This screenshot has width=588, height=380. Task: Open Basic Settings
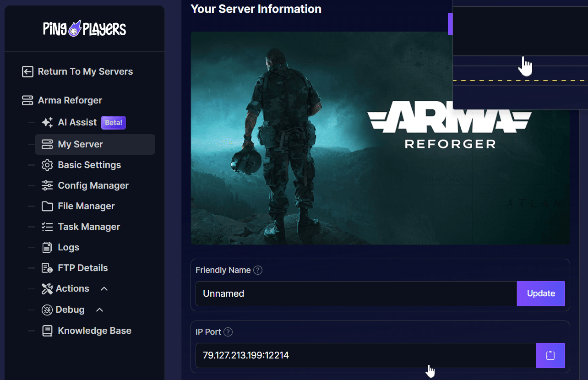tap(89, 165)
